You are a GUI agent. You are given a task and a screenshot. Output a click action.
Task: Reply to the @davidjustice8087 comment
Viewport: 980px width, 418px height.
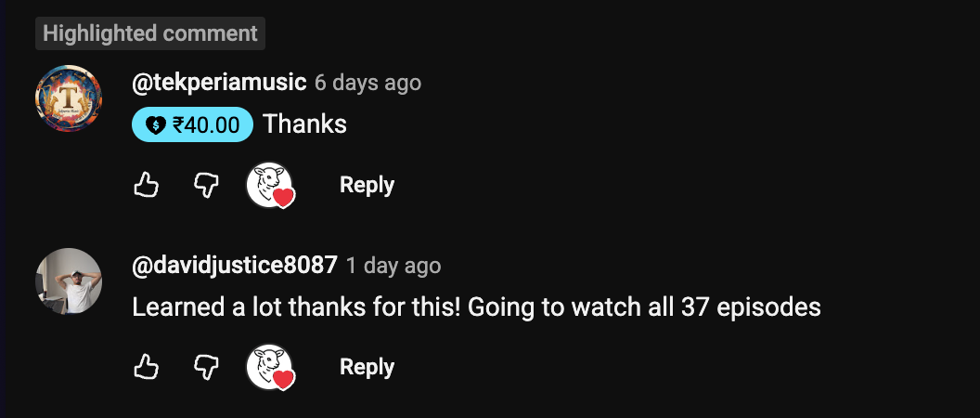(x=367, y=367)
